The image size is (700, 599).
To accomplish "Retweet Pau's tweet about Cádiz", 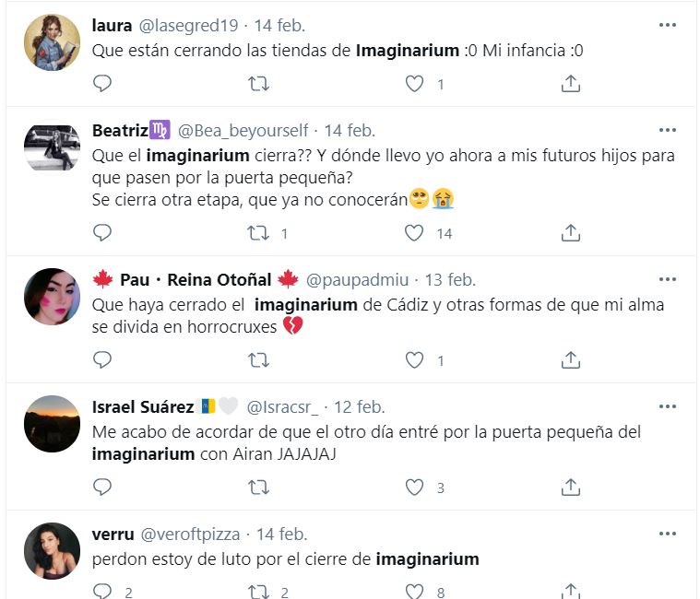I will pyautogui.click(x=259, y=360).
